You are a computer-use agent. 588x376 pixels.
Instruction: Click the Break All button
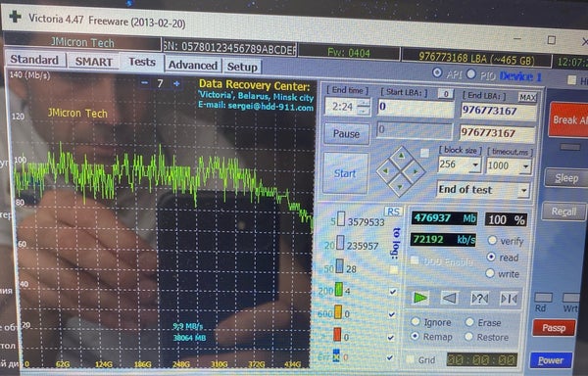click(568, 119)
